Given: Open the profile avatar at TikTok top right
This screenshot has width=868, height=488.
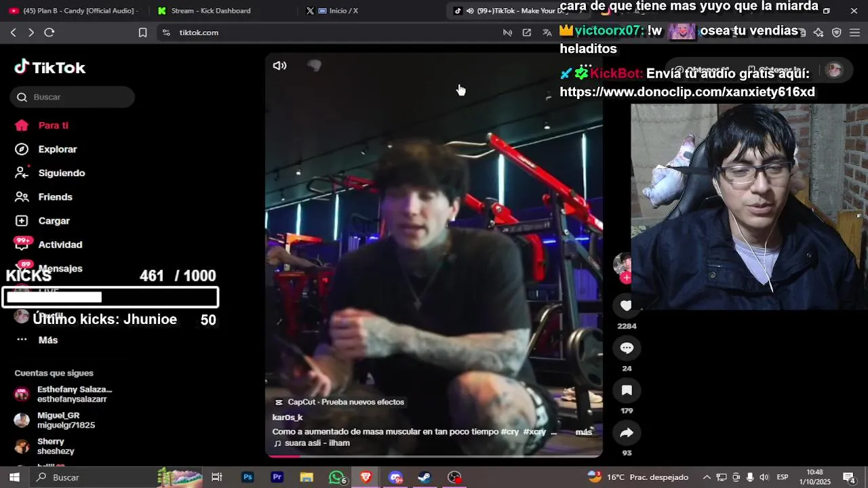Looking at the screenshot, I should 835,70.
